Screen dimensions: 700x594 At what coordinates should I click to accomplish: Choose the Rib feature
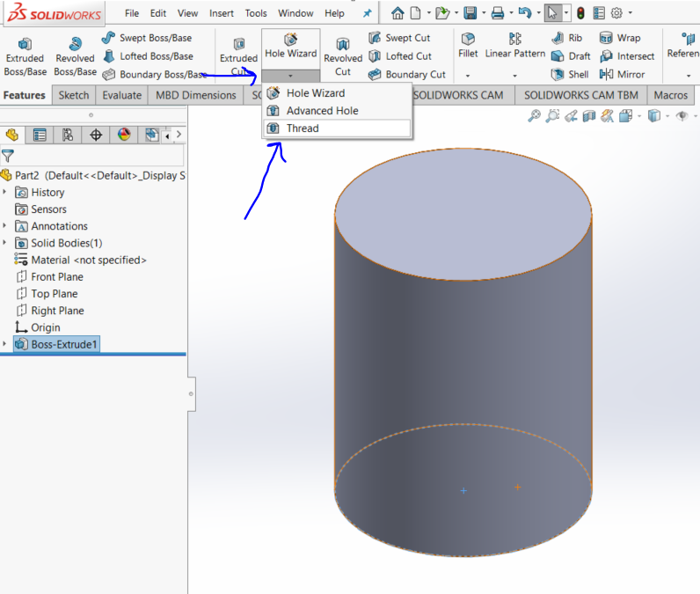(x=566, y=38)
